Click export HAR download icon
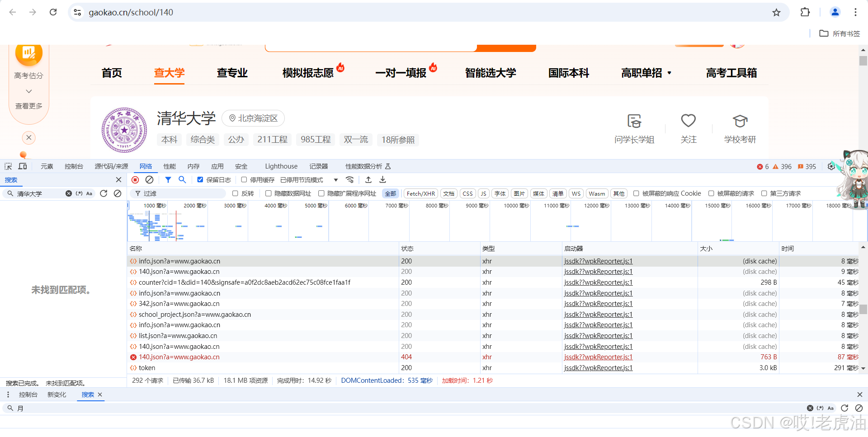Viewport: 868px width, 437px height. click(382, 180)
